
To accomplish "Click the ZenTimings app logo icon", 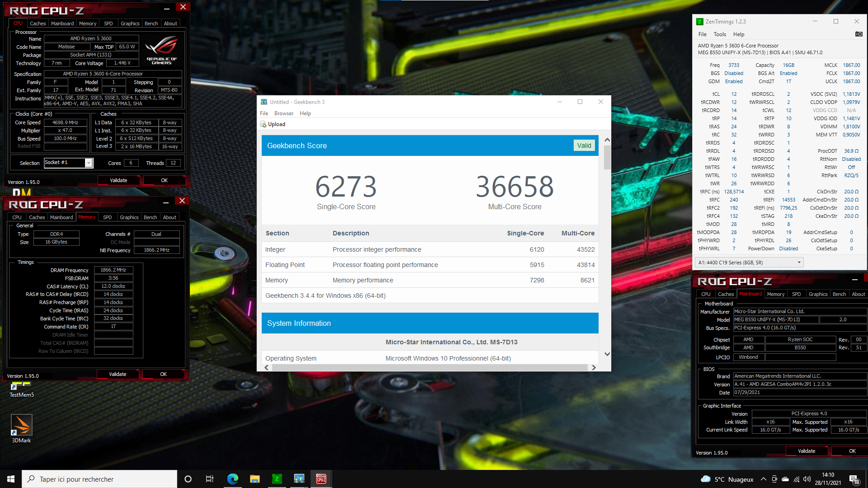I will [699, 22].
